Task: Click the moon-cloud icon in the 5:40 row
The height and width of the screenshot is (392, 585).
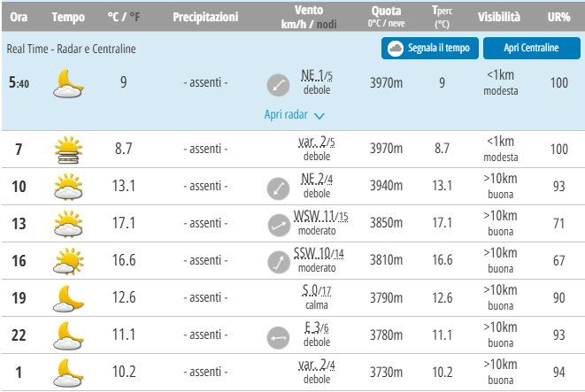Action: [67, 83]
